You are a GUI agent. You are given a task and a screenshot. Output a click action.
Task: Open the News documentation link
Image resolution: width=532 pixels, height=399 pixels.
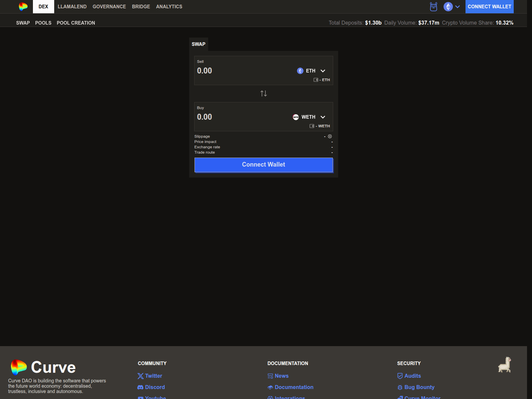278,376
